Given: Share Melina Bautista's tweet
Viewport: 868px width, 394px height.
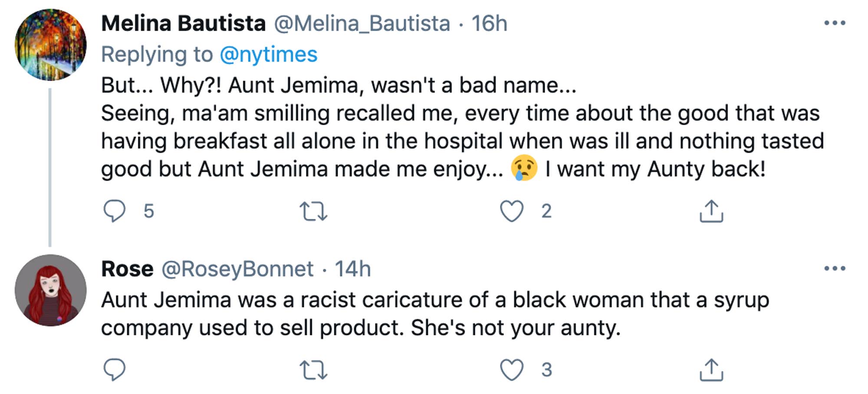Looking at the screenshot, I should [711, 211].
